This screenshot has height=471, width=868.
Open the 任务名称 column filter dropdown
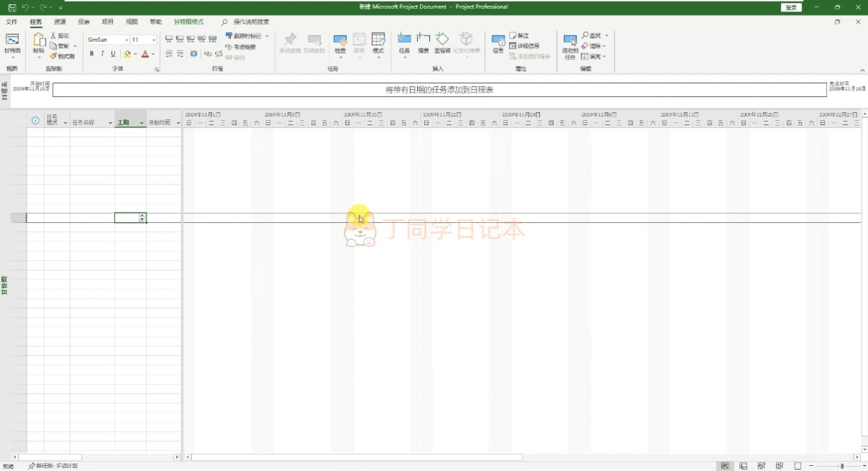pos(110,123)
